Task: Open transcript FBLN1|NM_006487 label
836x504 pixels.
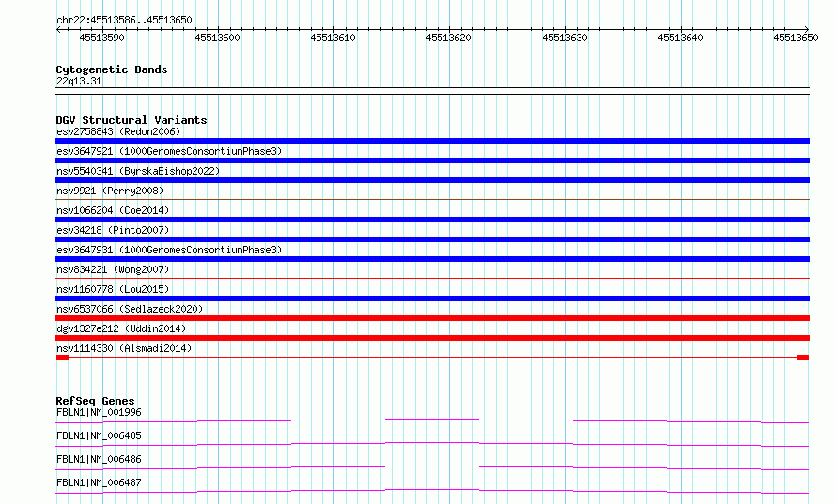Action: coord(99,482)
